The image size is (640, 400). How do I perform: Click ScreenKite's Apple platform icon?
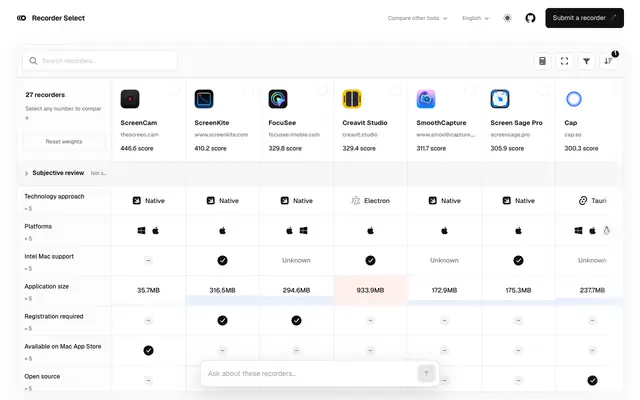pyautogui.click(x=222, y=231)
